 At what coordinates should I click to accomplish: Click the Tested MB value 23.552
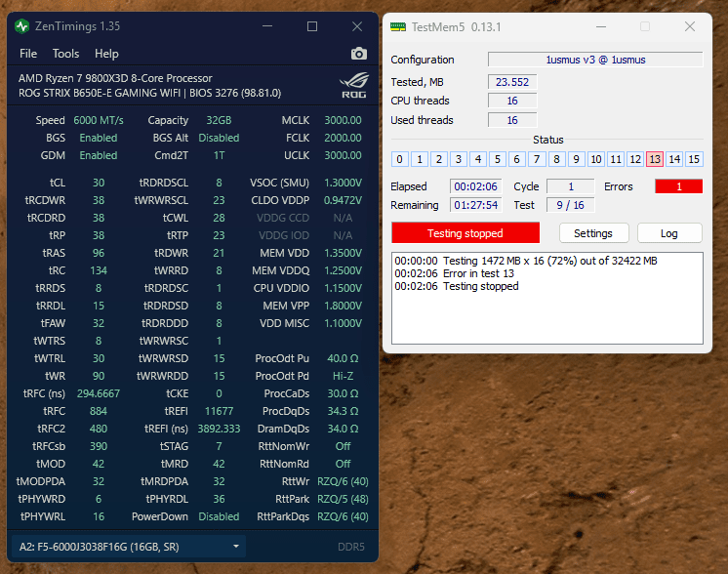point(512,82)
